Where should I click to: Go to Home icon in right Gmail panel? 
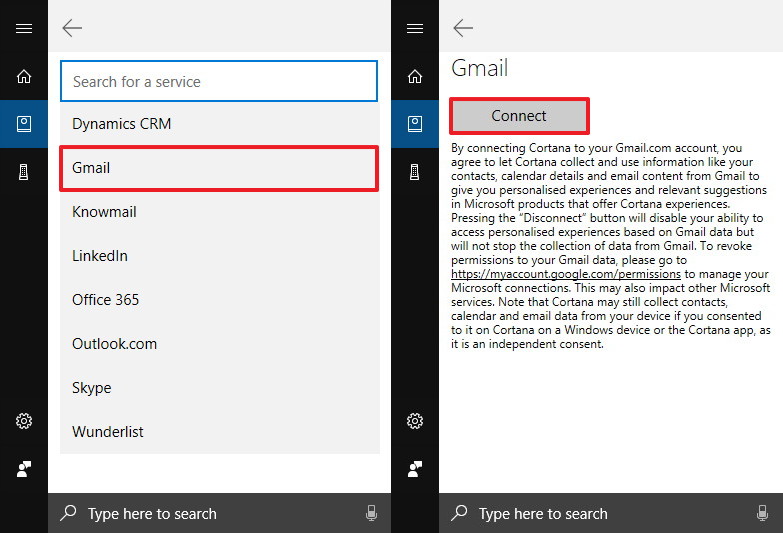tap(415, 76)
